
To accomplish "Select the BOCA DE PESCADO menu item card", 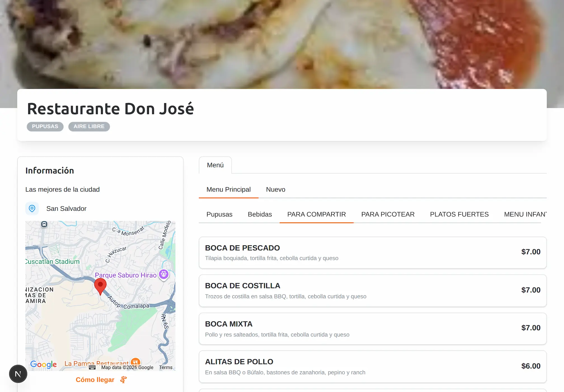I will coord(372,252).
